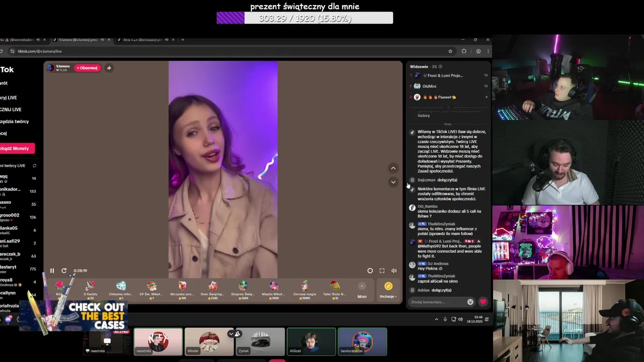Enter fullscreen mode on the live video
Viewport: 644px width, 362px height.
pyautogui.click(x=382, y=270)
